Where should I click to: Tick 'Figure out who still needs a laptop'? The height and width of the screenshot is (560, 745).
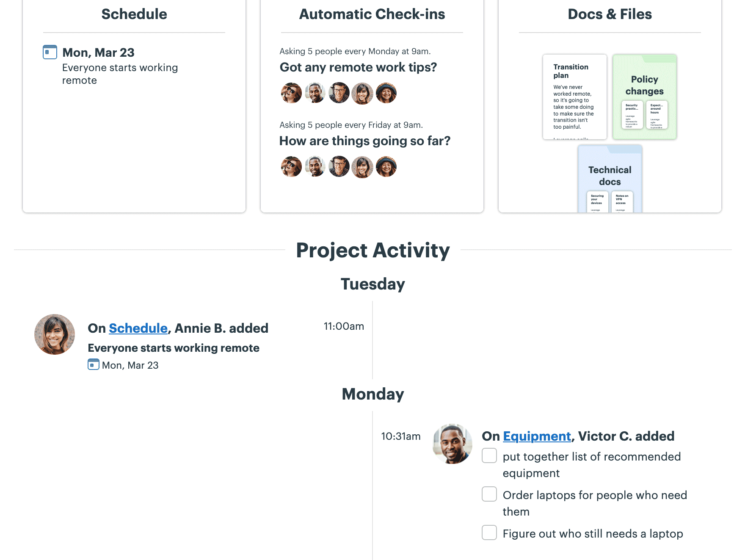[489, 533]
